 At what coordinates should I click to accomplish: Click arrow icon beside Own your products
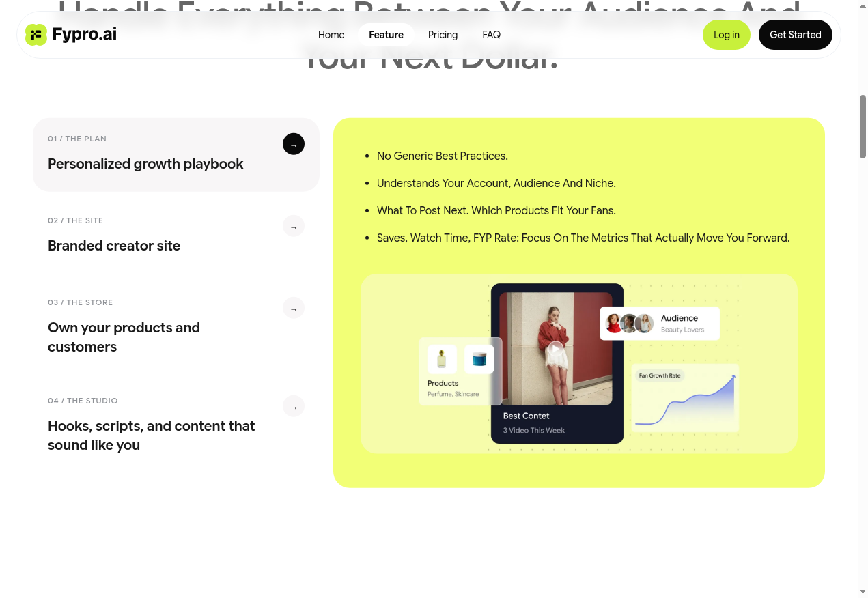(x=294, y=308)
